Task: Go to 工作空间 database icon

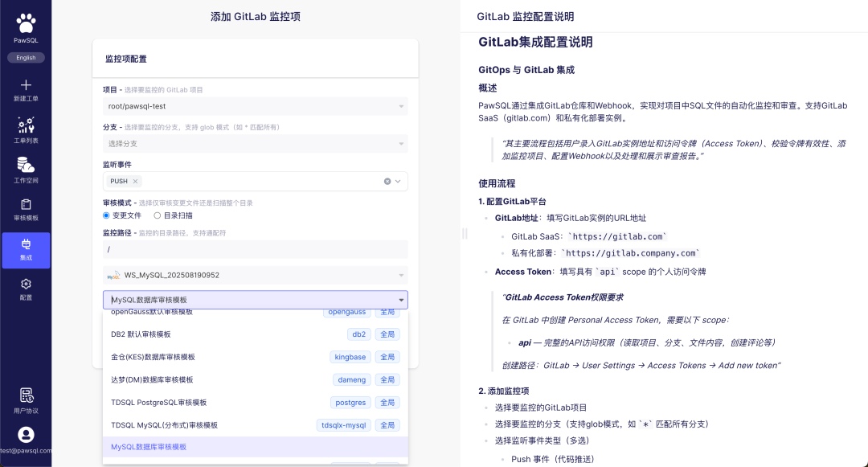Action: click(x=26, y=165)
